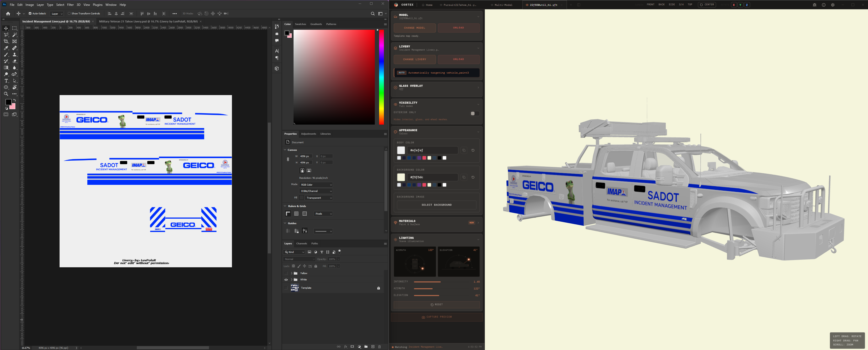
Task: Open the Plugins menu
Action: tap(97, 5)
